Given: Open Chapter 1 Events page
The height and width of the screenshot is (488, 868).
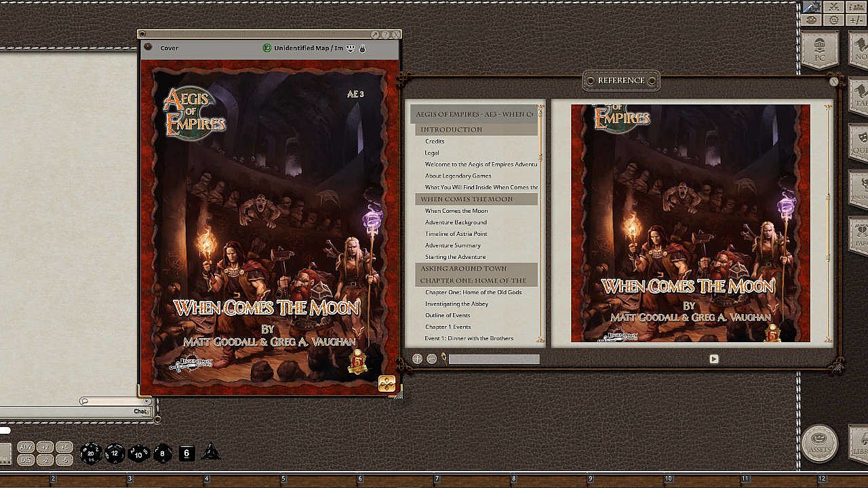Looking at the screenshot, I should click(448, 327).
